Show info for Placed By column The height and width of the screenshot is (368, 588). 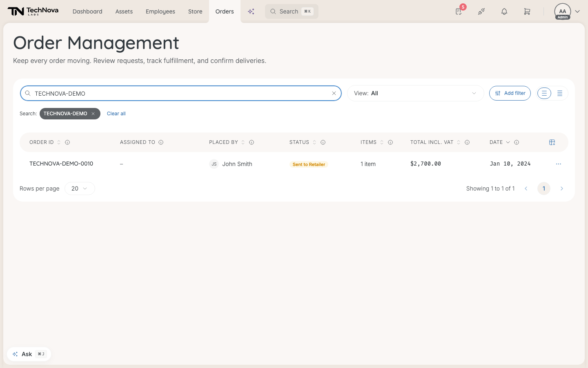point(252,142)
